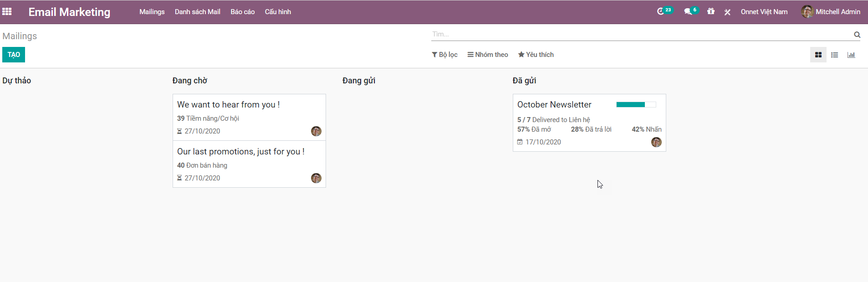Viewport: 868px width, 282px height.
Task: Open the activities clock icon with 23 badge
Action: click(x=661, y=12)
